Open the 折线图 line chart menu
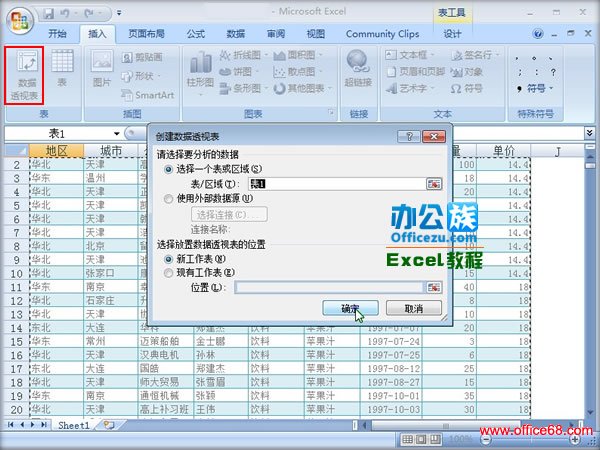 tap(243, 55)
